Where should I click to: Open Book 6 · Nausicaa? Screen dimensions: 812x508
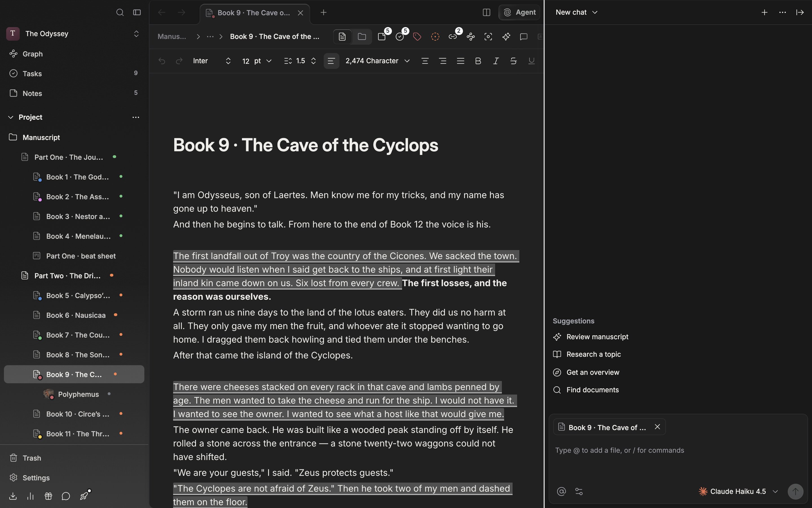tap(74, 315)
